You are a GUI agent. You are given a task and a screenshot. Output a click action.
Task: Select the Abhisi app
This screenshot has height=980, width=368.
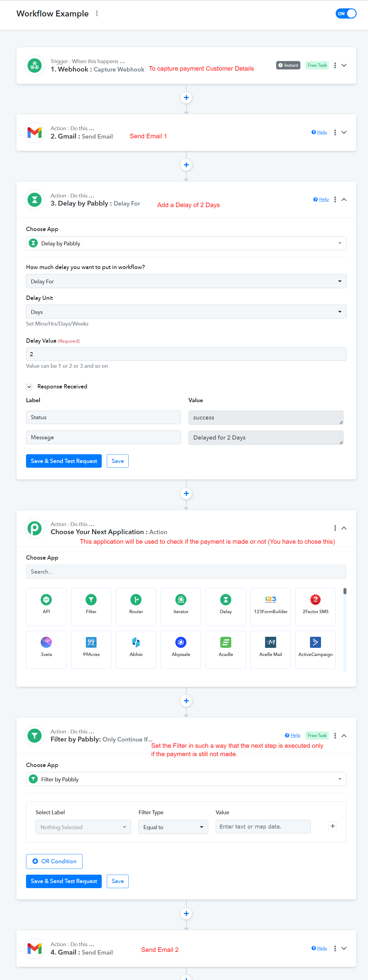(136, 650)
